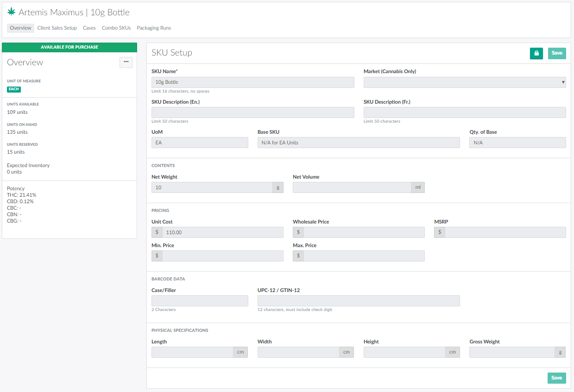The image size is (574, 392).
Task: Focus the Net Weight input field
Action: 212,187
